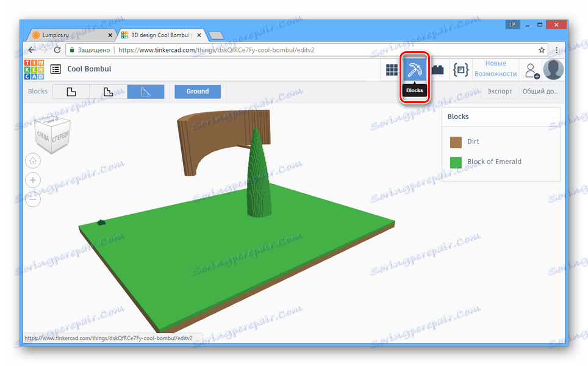This screenshot has height=366, width=588.
Task: Open a new browser tab
Action: [x=216, y=35]
